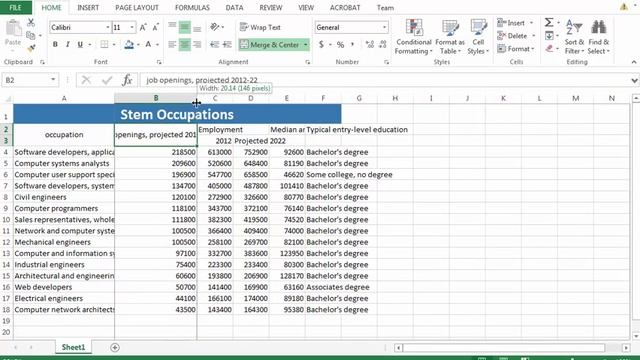
Task: Open the Font size dropdown
Action: pyautogui.click(x=132, y=27)
